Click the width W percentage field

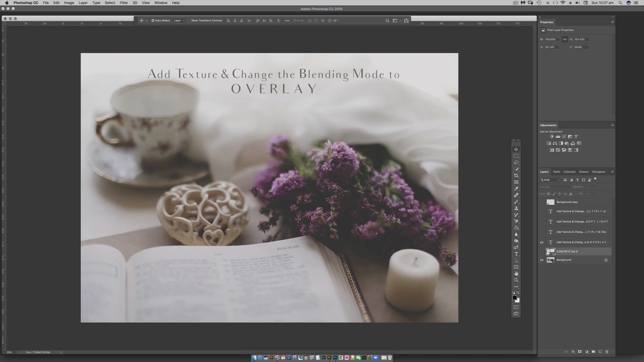pos(551,39)
